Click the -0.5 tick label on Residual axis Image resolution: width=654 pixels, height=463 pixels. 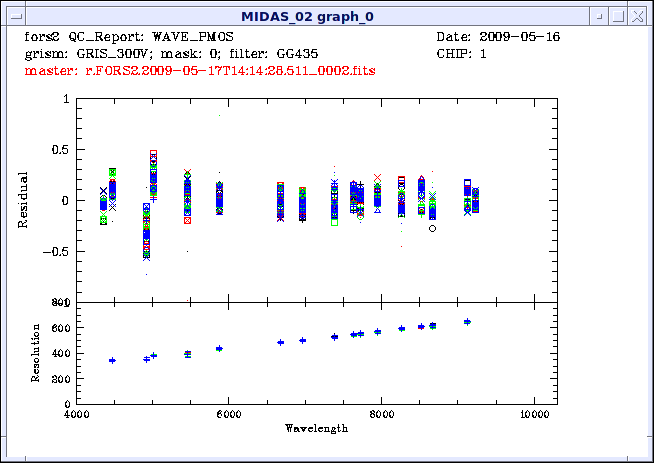(57, 251)
